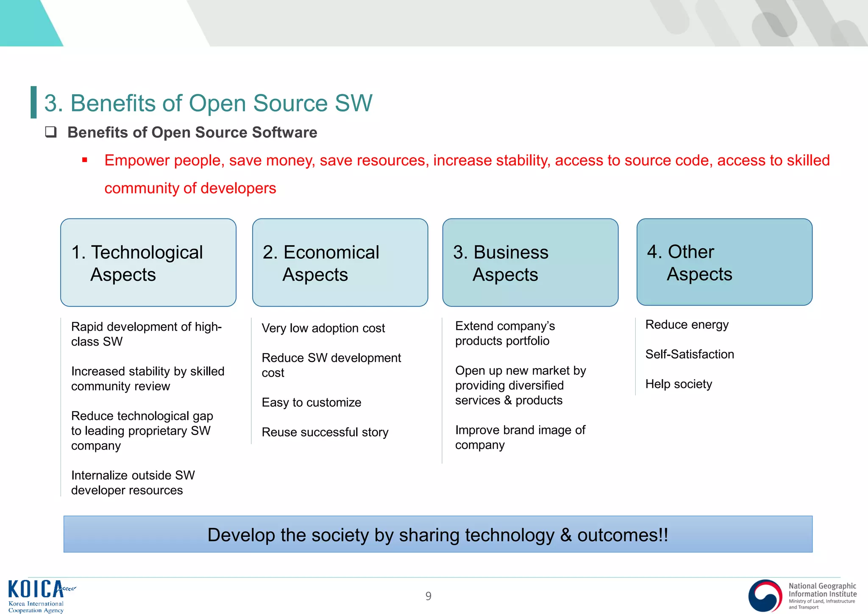Click the text Easy to customize
868x614 pixels.
click(311, 402)
